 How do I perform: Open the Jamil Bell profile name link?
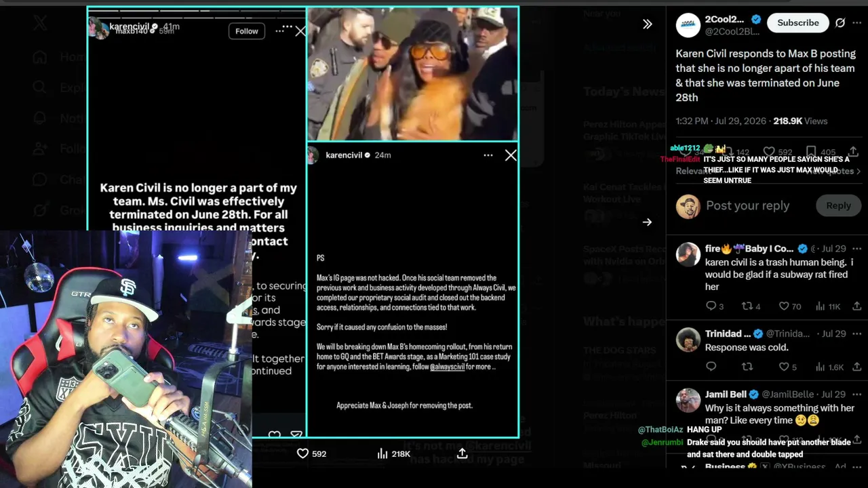click(x=726, y=394)
